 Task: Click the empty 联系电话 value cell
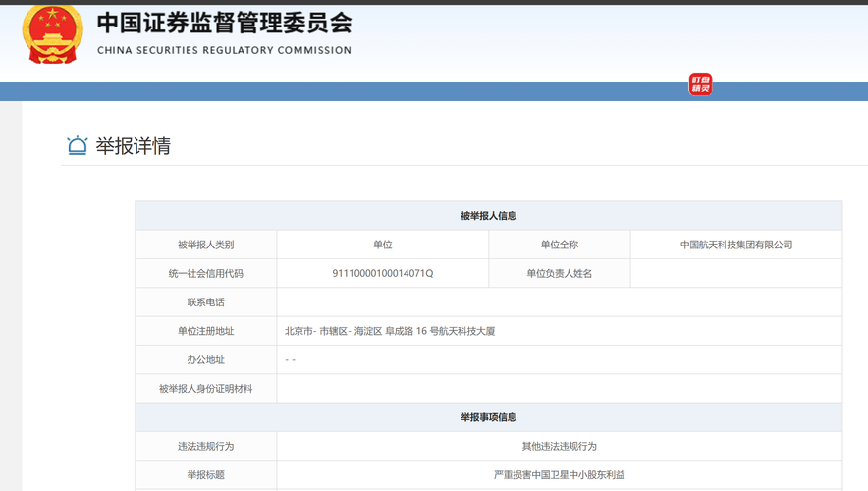tap(559, 302)
